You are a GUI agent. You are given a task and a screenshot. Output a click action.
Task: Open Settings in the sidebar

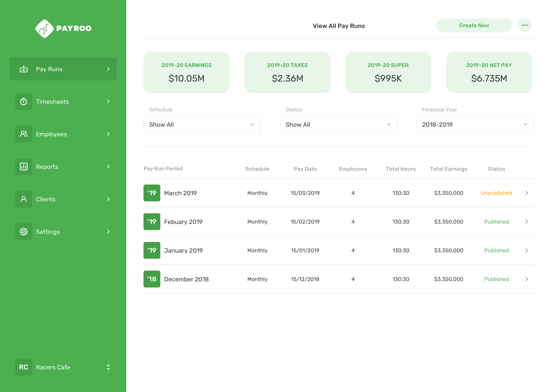click(63, 232)
